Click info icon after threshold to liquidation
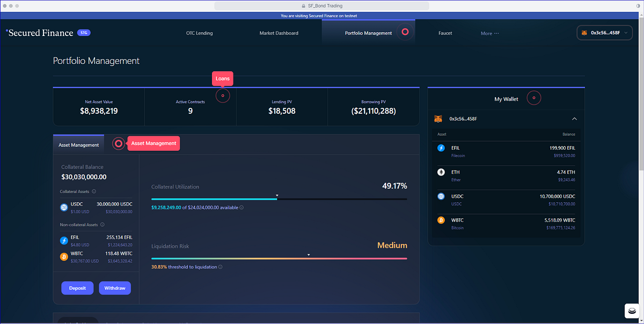 pyautogui.click(x=221, y=267)
